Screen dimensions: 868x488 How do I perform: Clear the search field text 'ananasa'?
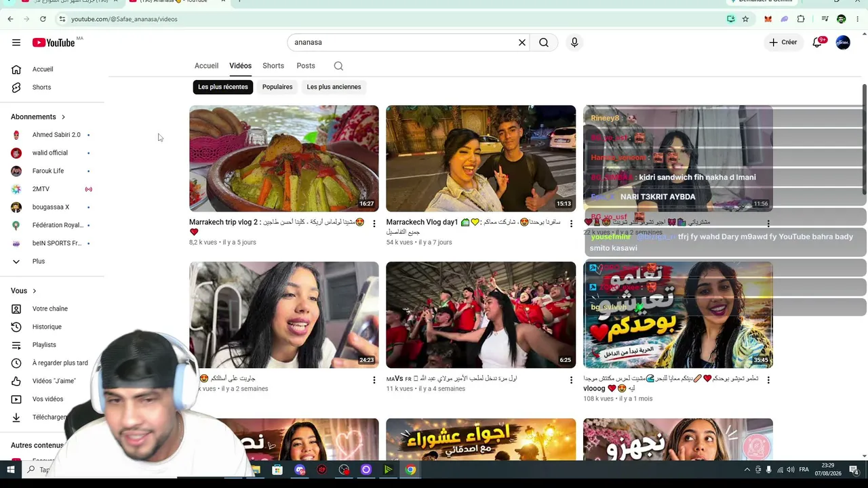pyautogui.click(x=522, y=43)
